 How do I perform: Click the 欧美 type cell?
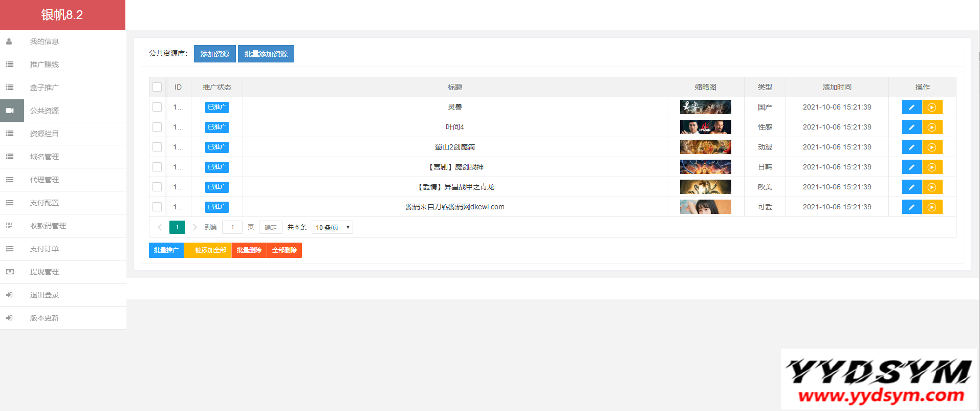point(765,187)
